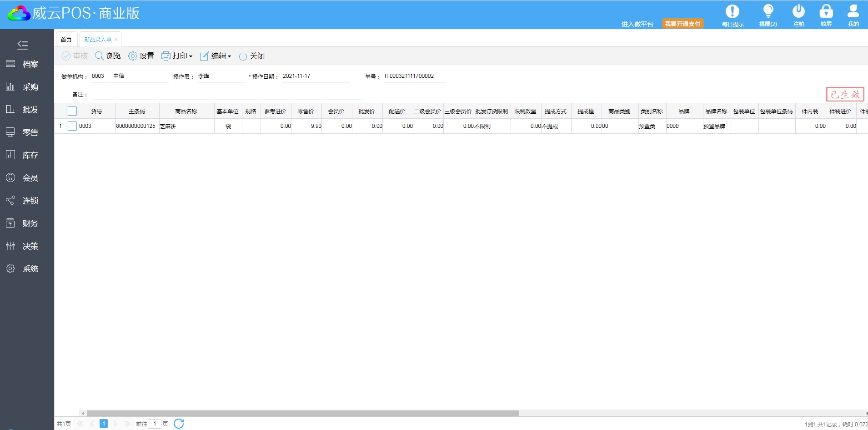Screen dimensions: 868x430
Task: Expand the Edit dropdown menu
Action: click(216, 56)
